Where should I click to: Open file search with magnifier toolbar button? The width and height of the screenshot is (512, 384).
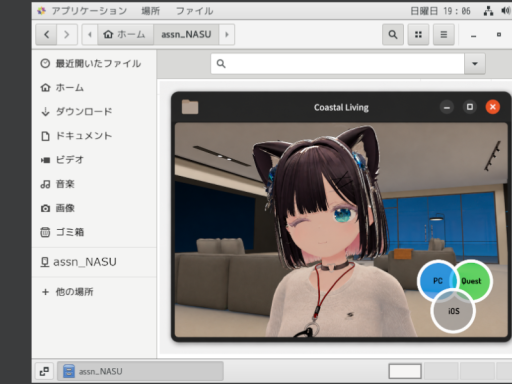tap(393, 34)
